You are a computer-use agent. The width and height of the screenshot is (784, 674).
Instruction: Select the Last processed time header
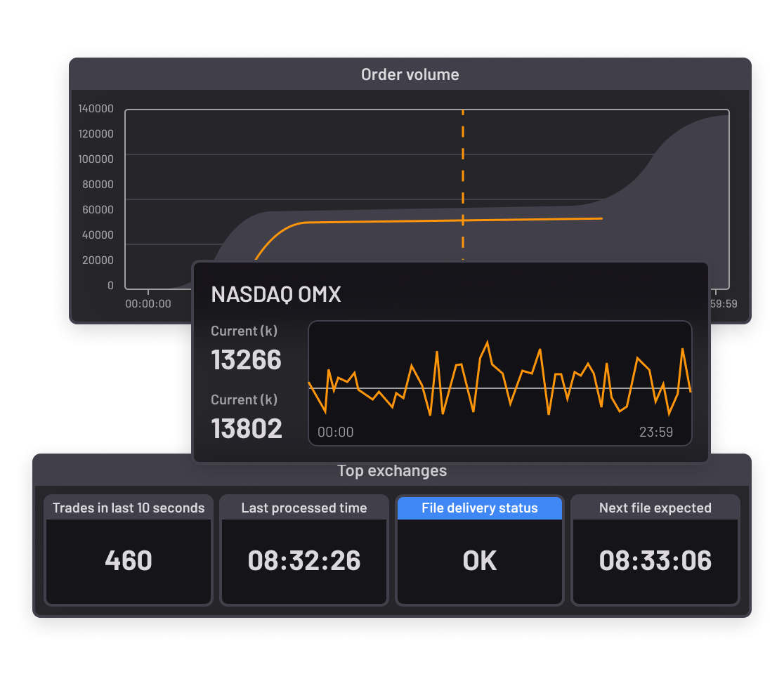(304, 508)
